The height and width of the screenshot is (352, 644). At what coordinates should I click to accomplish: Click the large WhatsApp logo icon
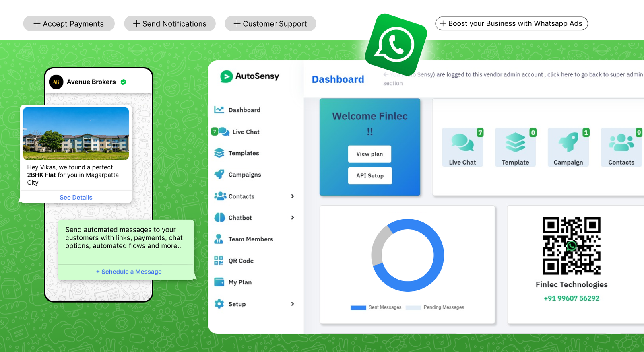tap(396, 44)
